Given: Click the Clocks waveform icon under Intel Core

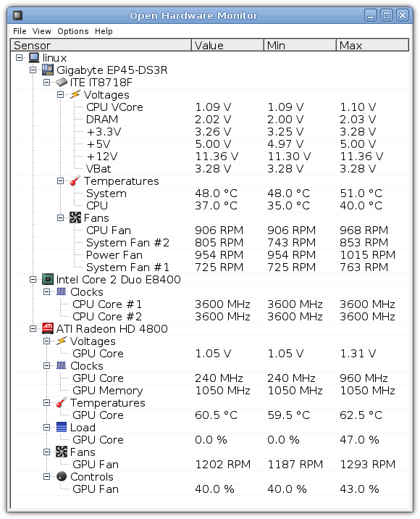Looking at the screenshot, I should (x=61, y=291).
